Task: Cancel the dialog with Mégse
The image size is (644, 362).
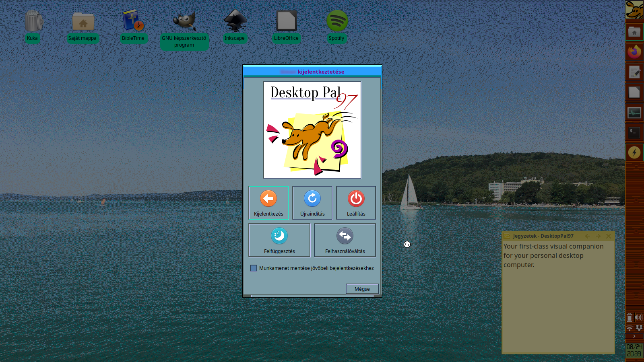Action: (362, 289)
